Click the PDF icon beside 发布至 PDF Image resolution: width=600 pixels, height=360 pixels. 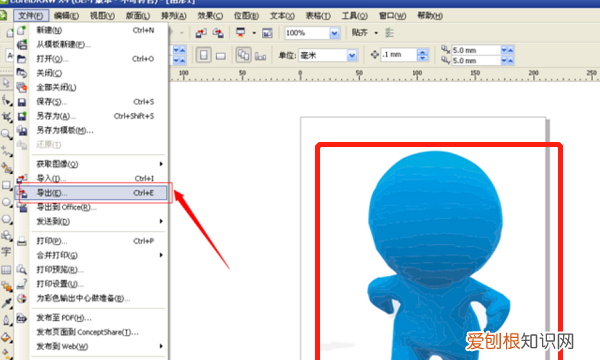pyautogui.click(x=22, y=318)
